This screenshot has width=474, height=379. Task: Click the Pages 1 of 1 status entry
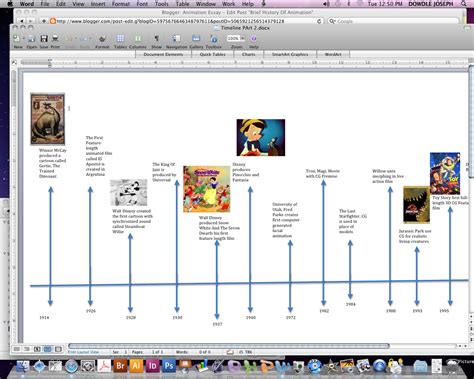click(x=147, y=352)
